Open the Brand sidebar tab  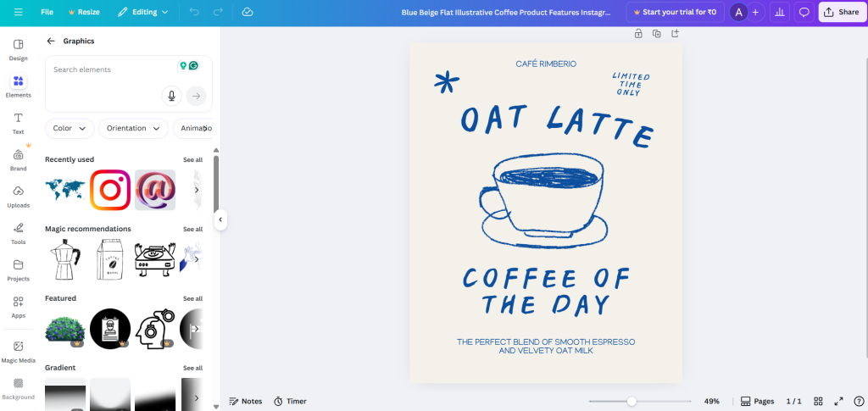click(19, 159)
